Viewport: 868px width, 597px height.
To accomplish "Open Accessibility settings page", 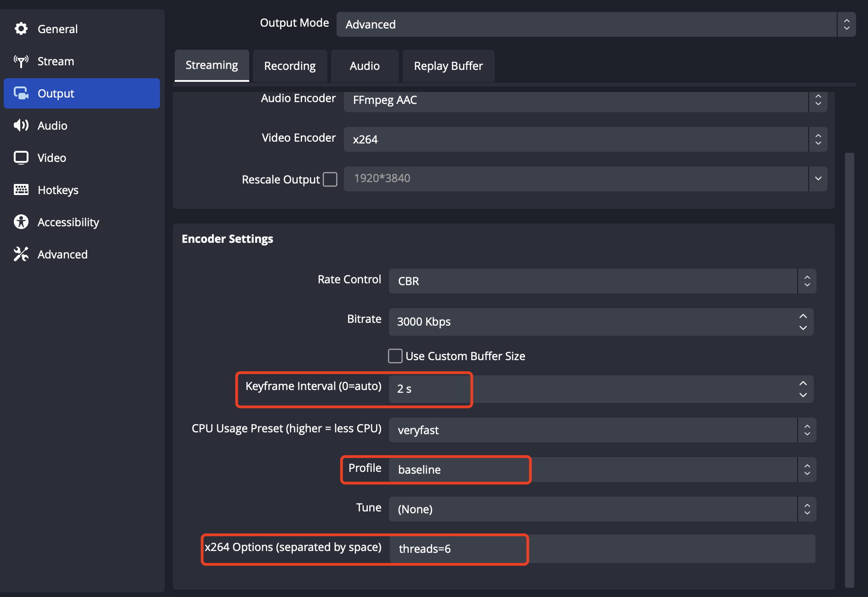I will (x=82, y=222).
